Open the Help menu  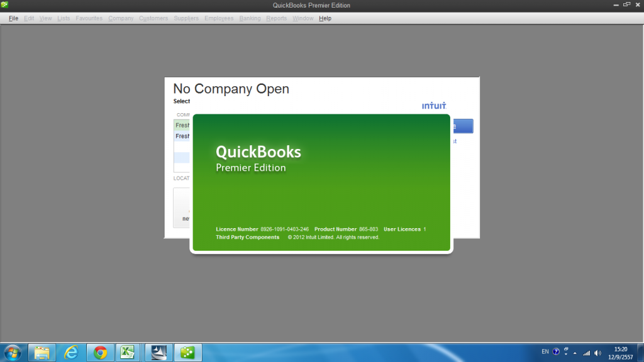(325, 18)
